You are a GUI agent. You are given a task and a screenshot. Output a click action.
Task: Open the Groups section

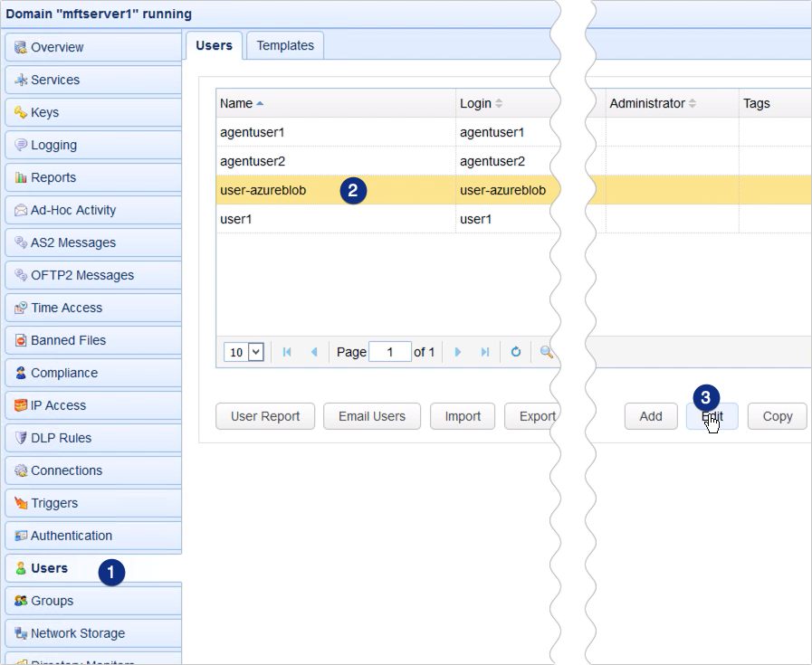[x=53, y=600]
